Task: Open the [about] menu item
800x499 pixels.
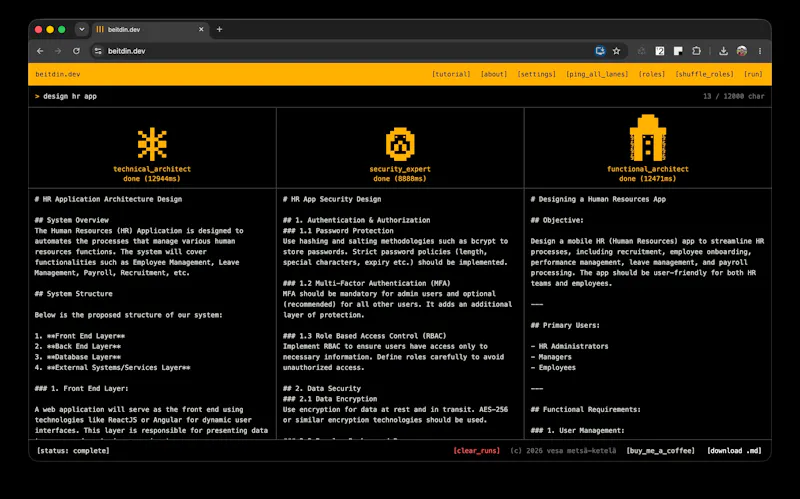Action: point(494,74)
